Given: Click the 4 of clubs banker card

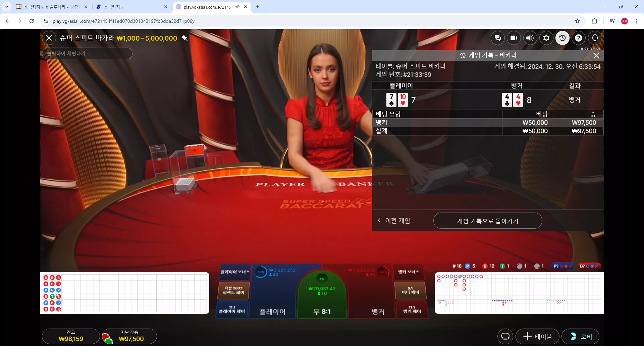Looking at the screenshot, I should click(x=507, y=100).
